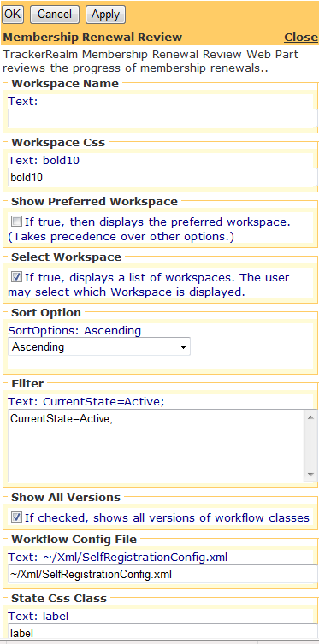
Task: Edit the Workflow Config File path field
Action: [163, 574]
